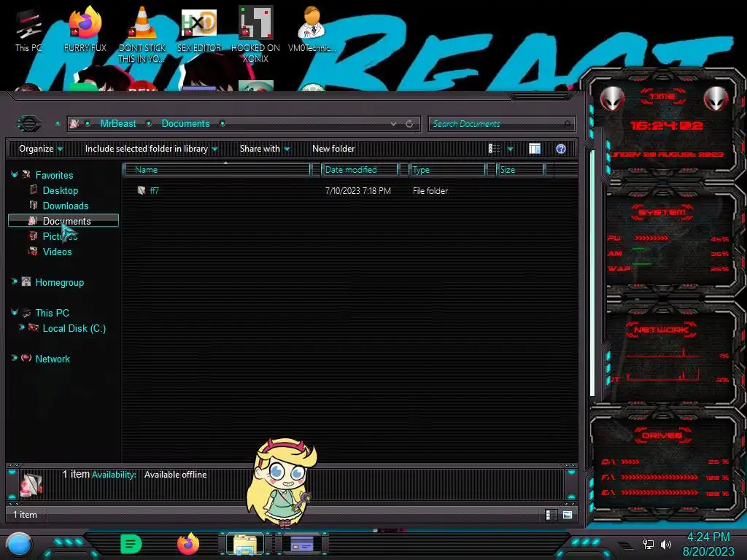Screen dimensions: 747x560
Task: Click the show hidden icons tray arrow
Action: [x=625, y=545]
